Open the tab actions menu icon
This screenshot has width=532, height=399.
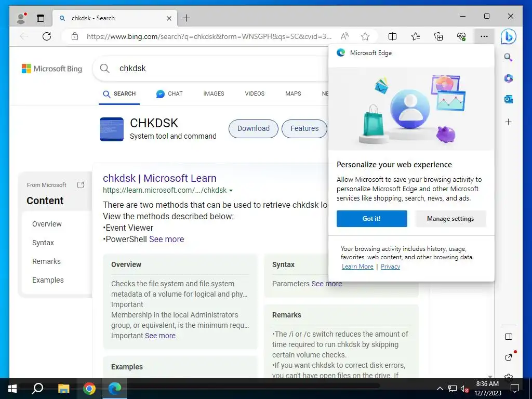41,18
